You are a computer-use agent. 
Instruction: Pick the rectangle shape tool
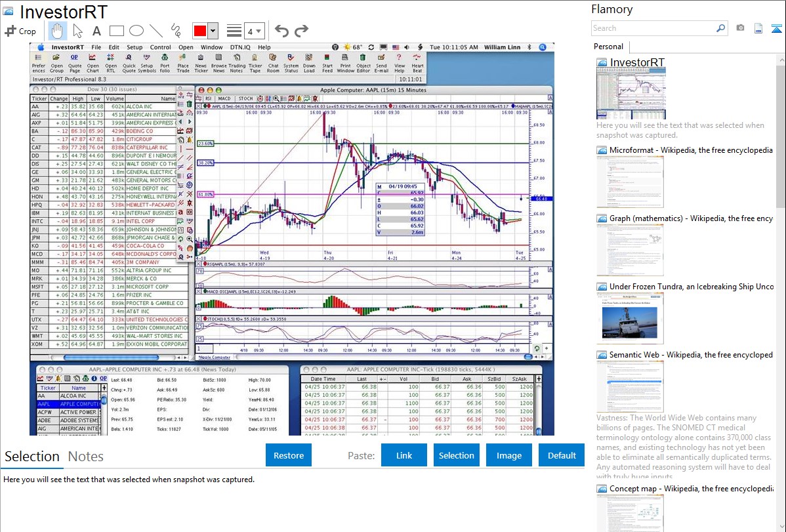point(117,31)
